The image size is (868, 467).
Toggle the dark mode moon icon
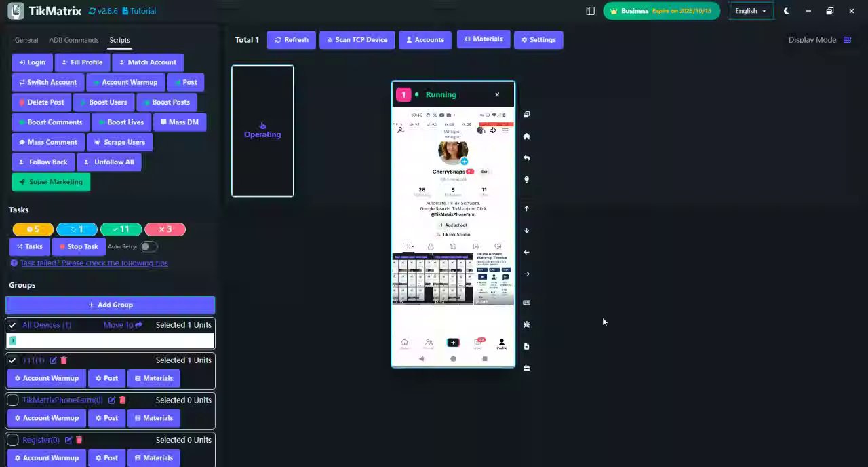coord(787,11)
